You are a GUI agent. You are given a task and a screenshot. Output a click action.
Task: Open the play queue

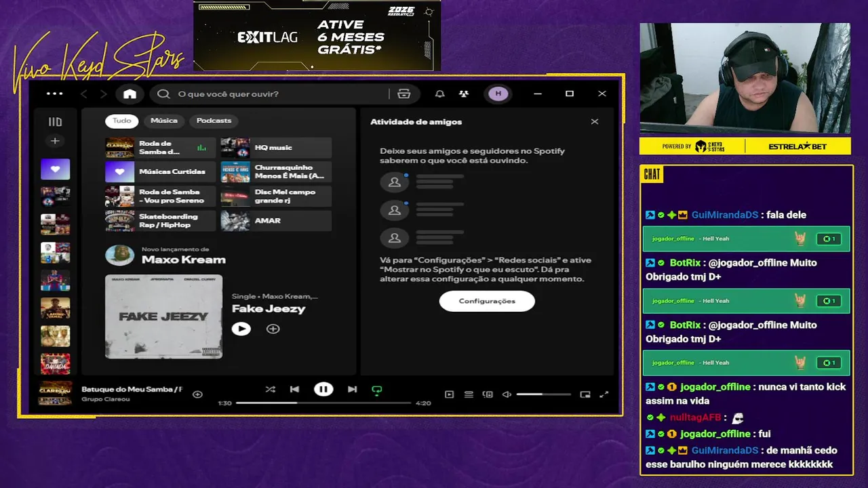(x=469, y=394)
